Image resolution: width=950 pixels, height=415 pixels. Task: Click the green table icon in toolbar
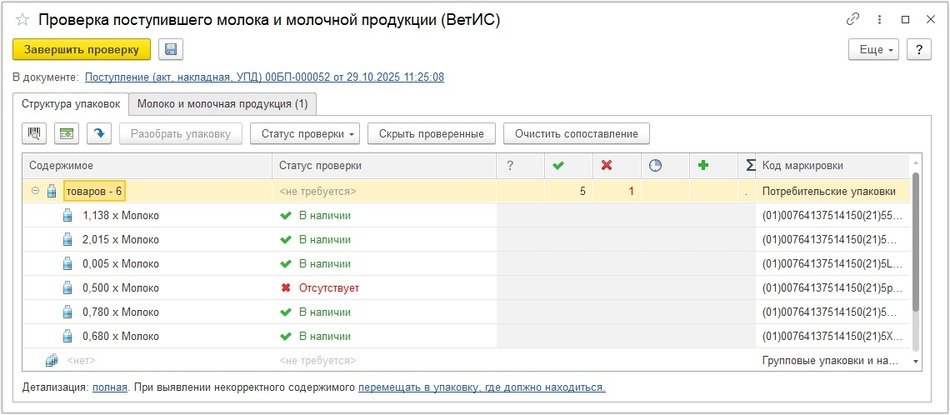pos(67,133)
